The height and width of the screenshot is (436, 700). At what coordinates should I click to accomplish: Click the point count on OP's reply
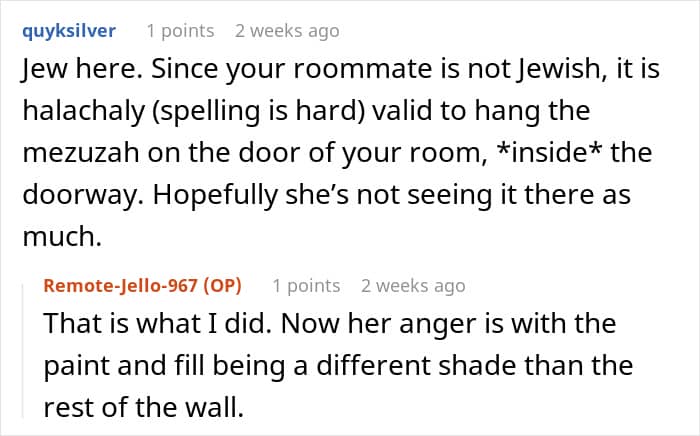pos(306,286)
